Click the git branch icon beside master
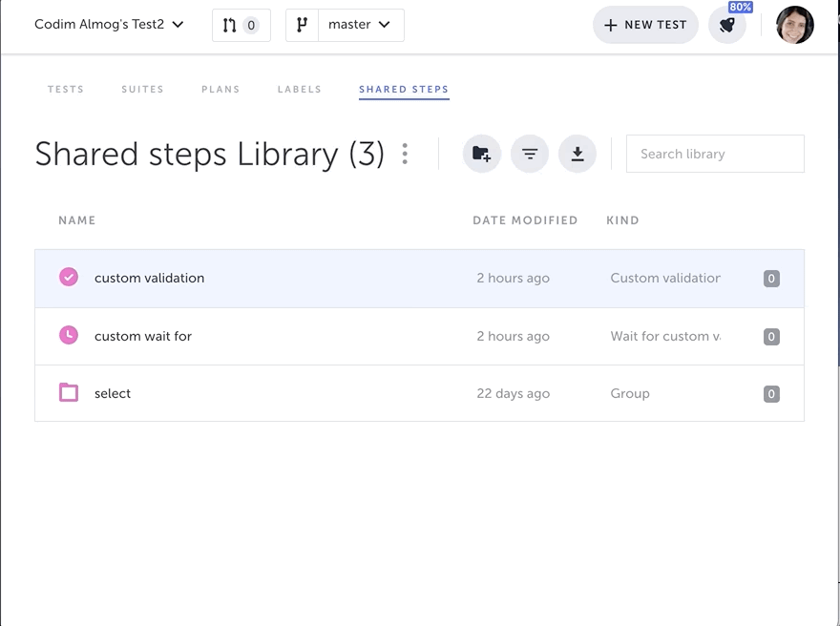 (302, 25)
